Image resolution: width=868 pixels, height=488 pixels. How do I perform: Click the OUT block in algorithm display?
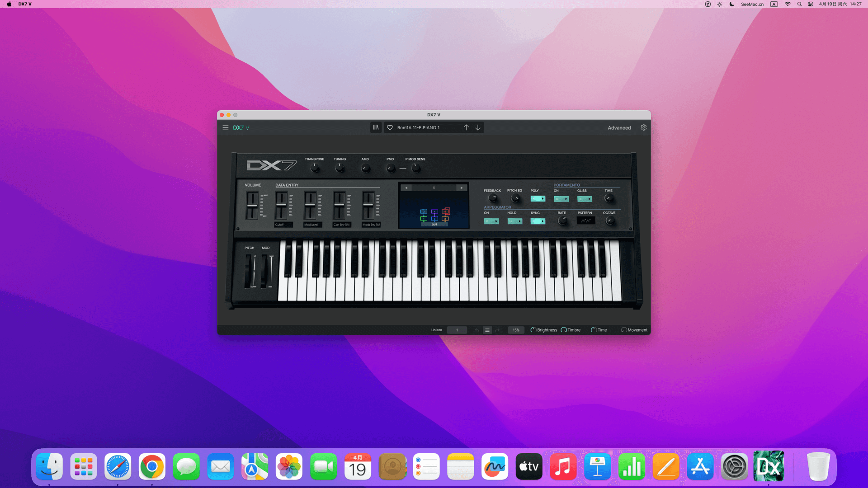(434, 225)
